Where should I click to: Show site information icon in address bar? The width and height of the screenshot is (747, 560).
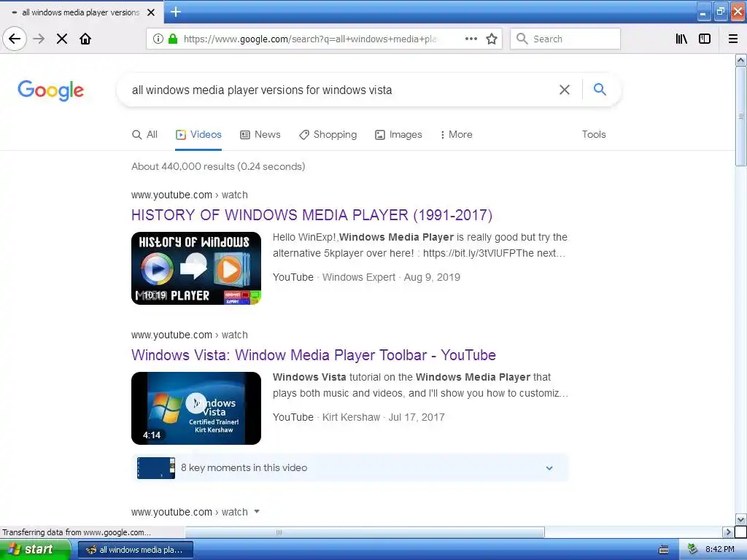coord(158,39)
